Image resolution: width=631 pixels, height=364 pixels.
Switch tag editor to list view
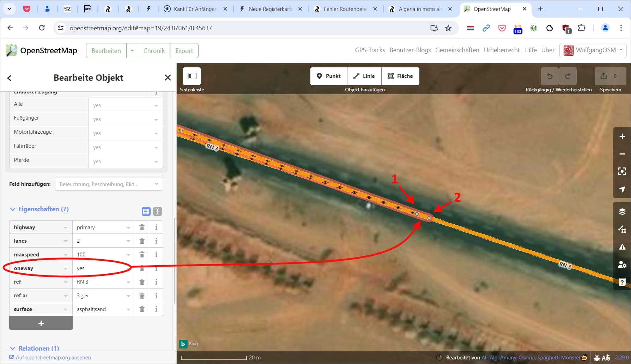click(x=146, y=211)
